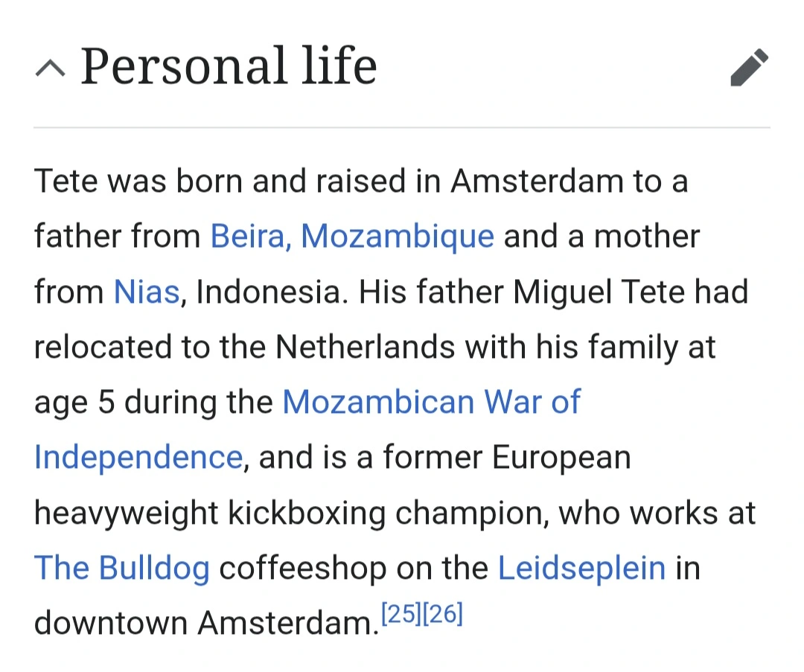The image size is (804, 672).
Task: Collapse the Personal life section chevron
Action: pos(50,69)
